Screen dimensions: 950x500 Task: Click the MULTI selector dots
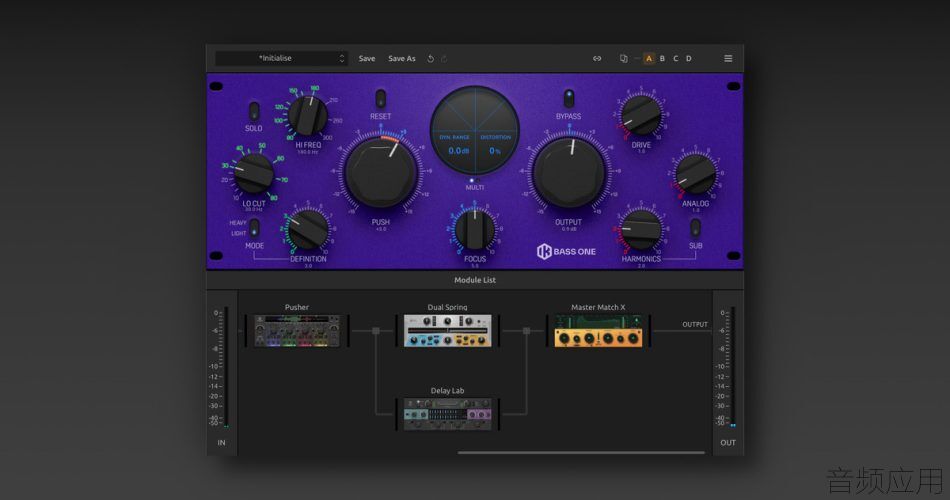click(x=474, y=181)
